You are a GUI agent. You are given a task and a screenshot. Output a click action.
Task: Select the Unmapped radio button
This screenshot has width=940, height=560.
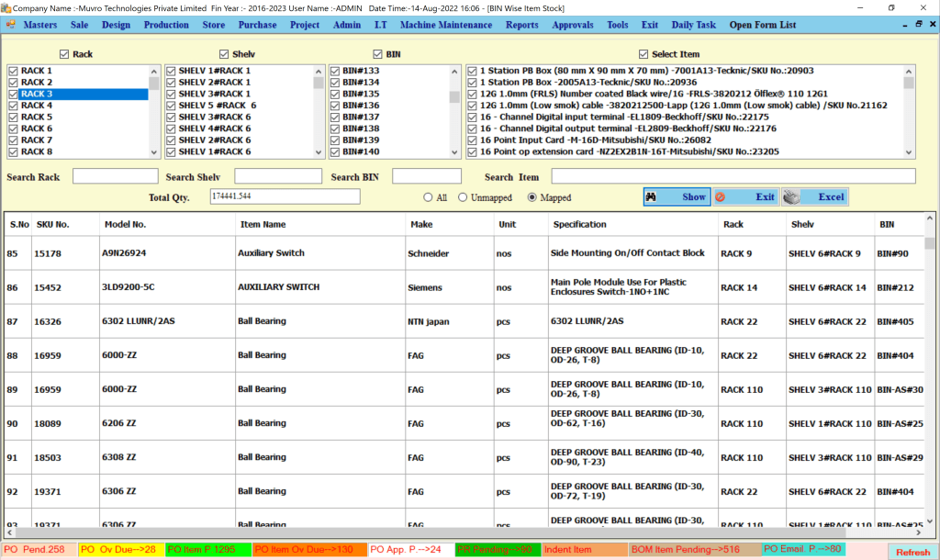(463, 197)
